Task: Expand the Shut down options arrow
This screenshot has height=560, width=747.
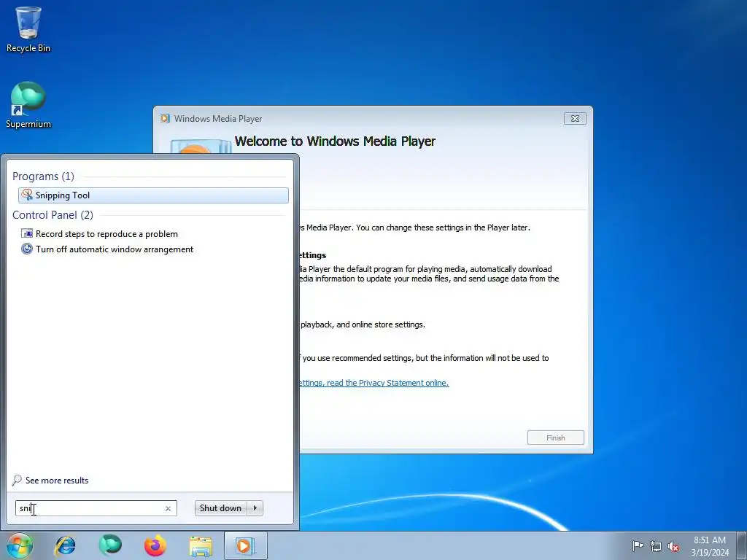Action: 255,508
